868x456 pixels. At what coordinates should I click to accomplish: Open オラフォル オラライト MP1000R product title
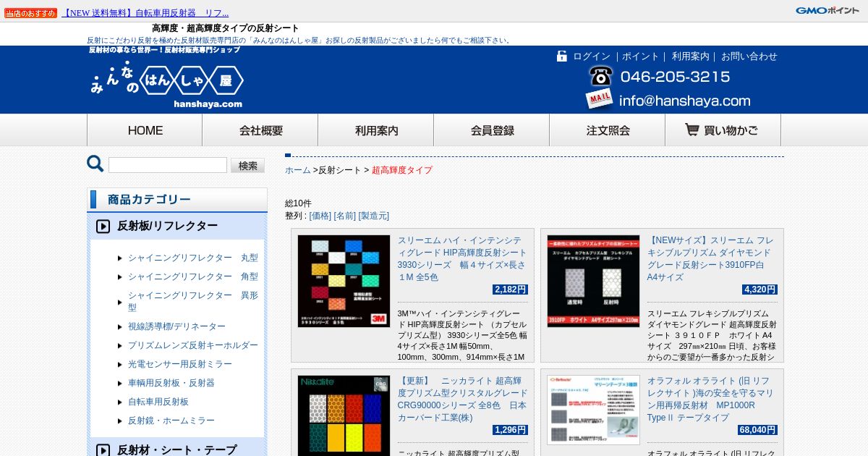click(712, 399)
